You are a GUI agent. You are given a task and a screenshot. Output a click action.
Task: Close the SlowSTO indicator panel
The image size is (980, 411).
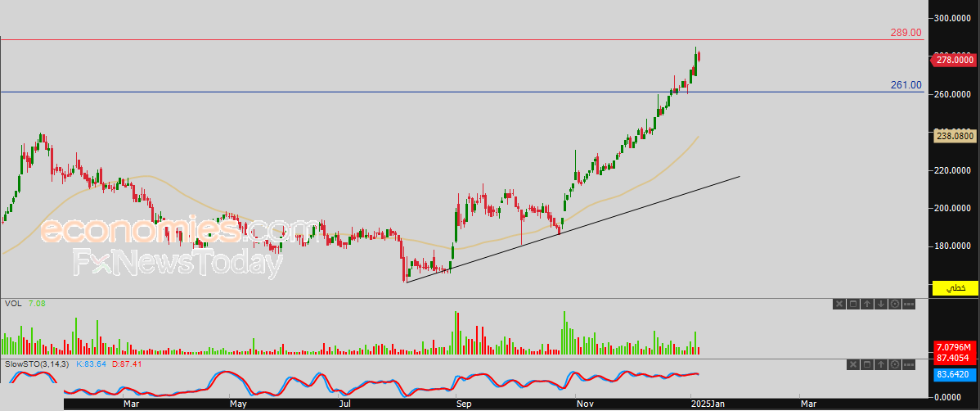click(853, 364)
